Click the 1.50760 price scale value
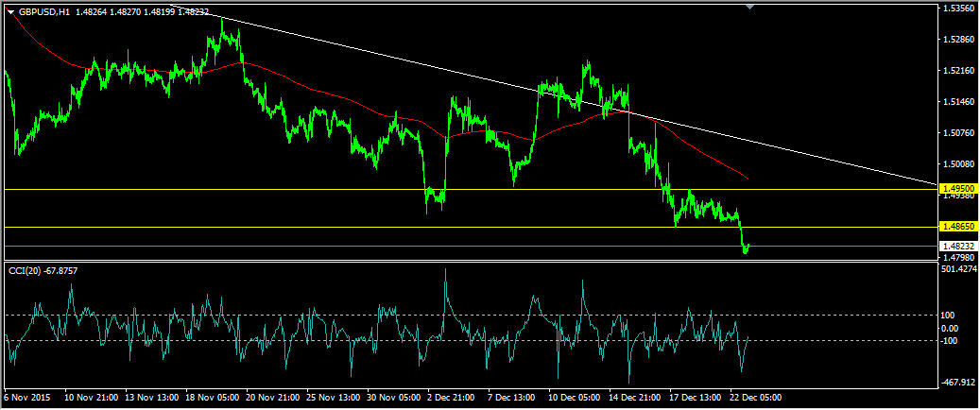Image resolution: width=980 pixels, height=410 pixels. 959,133
